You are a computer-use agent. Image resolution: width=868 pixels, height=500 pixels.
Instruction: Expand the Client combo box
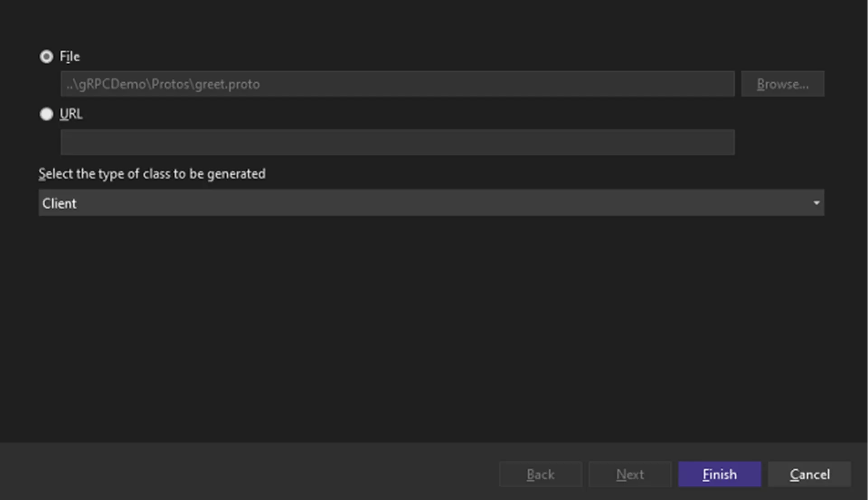(x=431, y=203)
